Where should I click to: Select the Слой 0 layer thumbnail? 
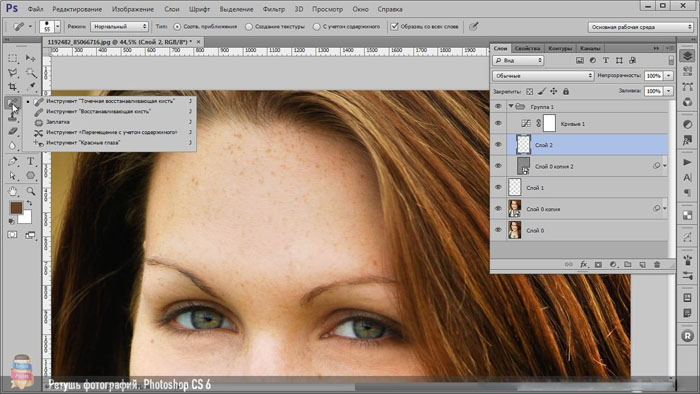click(515, 230)
